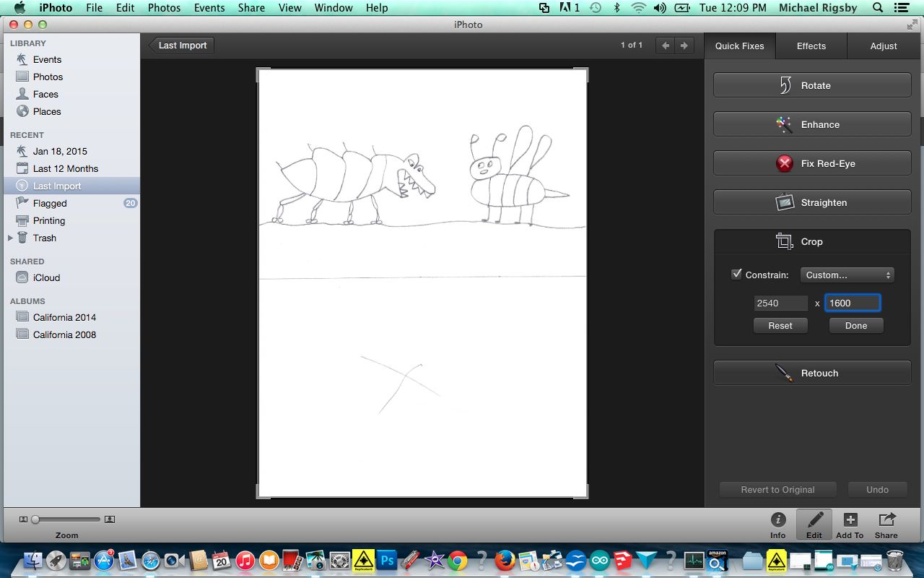
Task: Apply Enhance to the photo
Action: pos(812,124)
